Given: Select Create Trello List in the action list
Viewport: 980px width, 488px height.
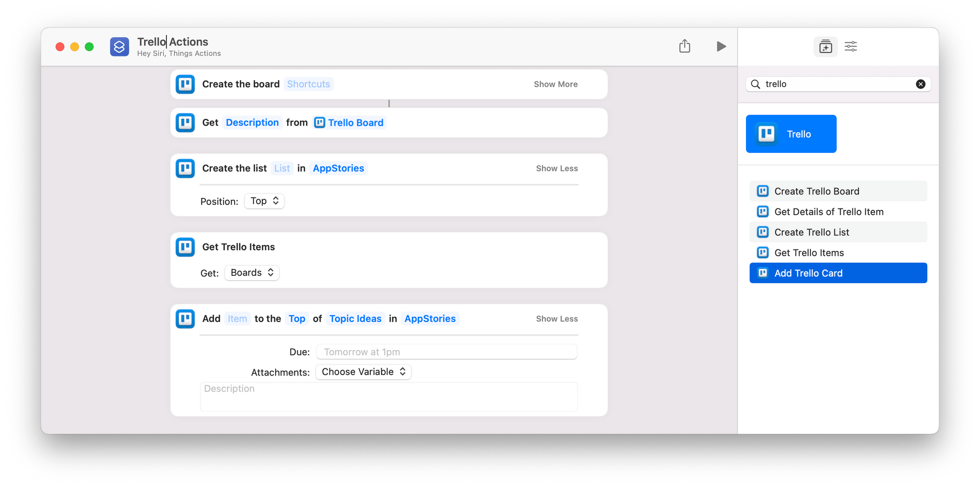Looking at the screenshot, I should click(838, 232).
